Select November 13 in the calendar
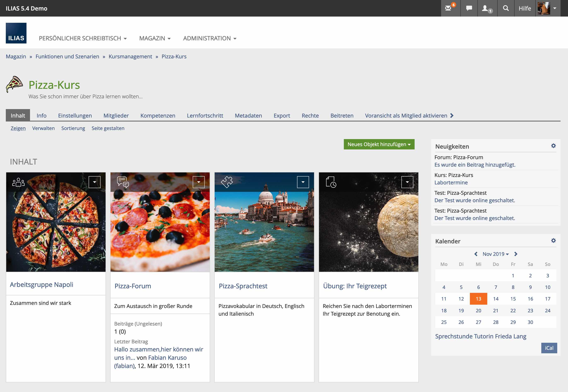568x392 pixels. tap(478, 299)
